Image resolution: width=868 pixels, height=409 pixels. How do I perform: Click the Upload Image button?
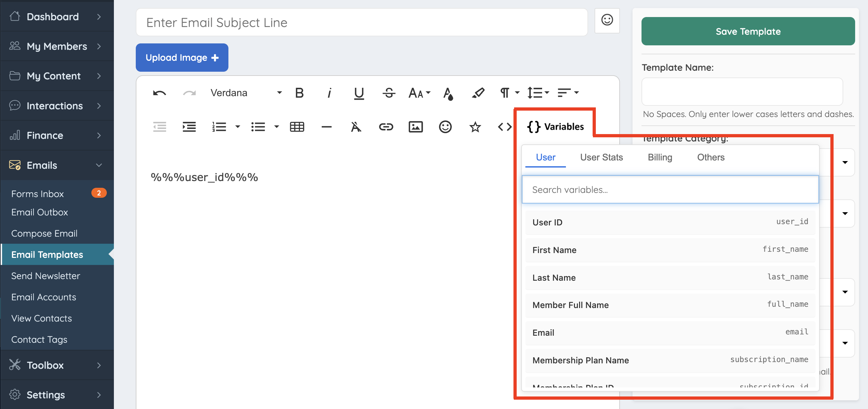point(182,58)
